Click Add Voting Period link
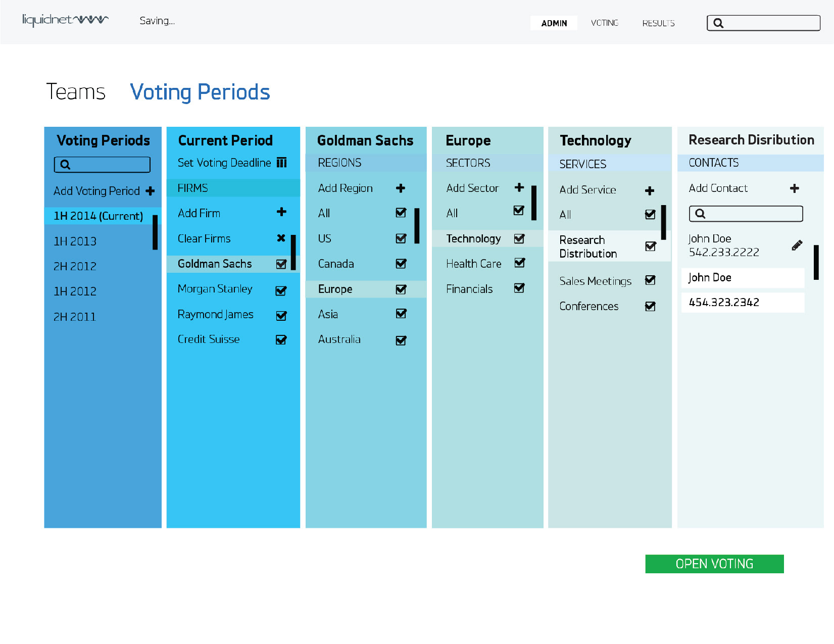This screenshot has width=834, height=644. 96,191
